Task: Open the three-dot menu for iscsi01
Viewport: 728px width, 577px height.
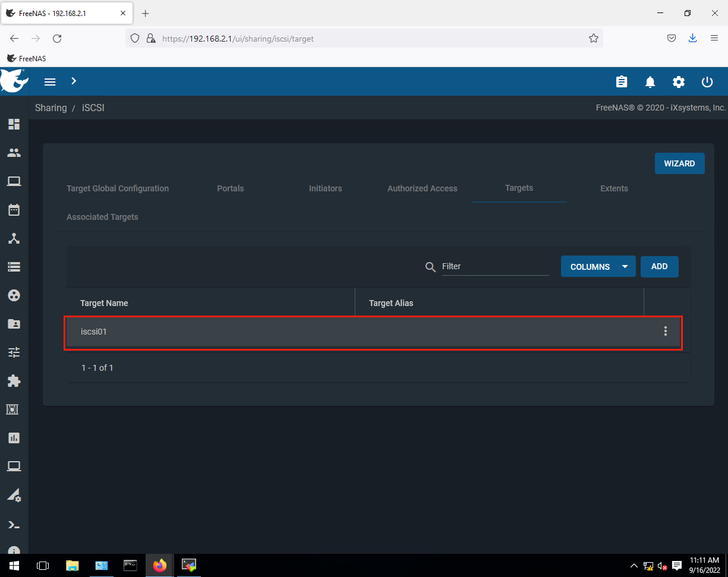Action: [666, 332]
